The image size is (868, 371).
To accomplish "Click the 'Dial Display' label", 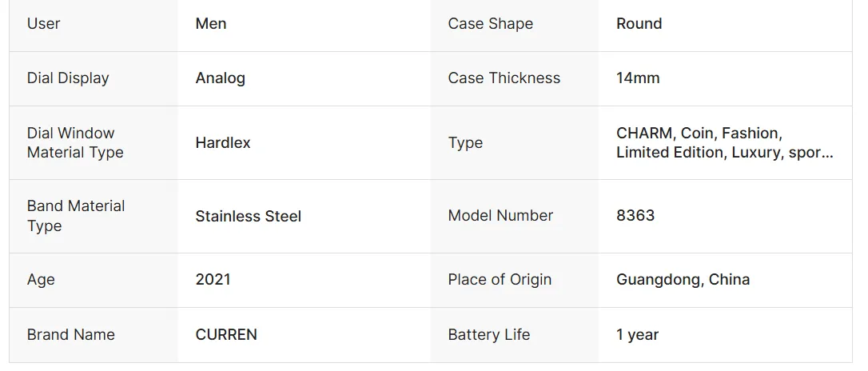I will coord(68,78).
